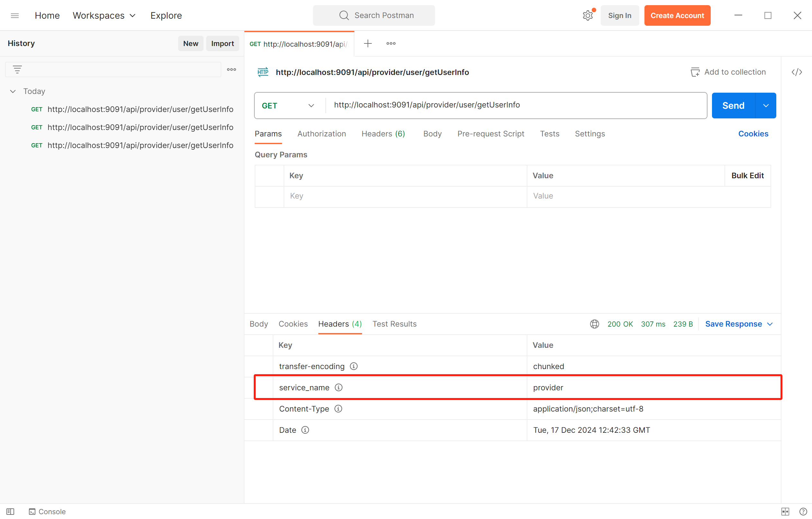This screenshot has height=519, width=812.
Task: Open the two-pane layout icon
Action: click(785, 512)
